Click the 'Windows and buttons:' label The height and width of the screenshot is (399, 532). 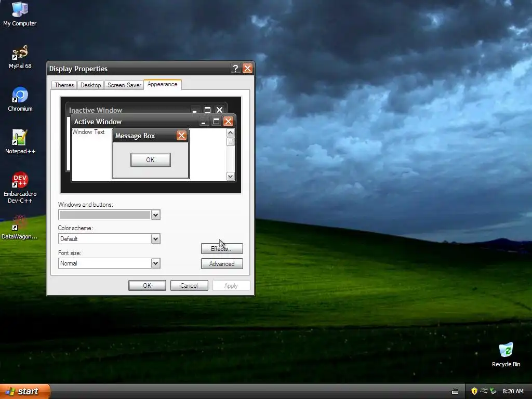click(86, 205)
